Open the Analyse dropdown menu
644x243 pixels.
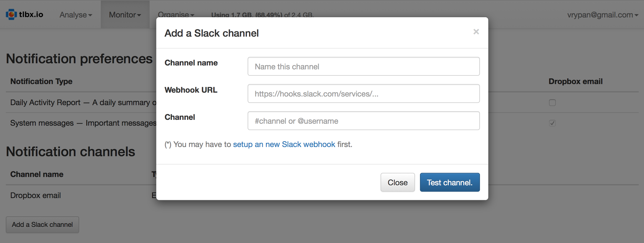click(x=76, y=15)
